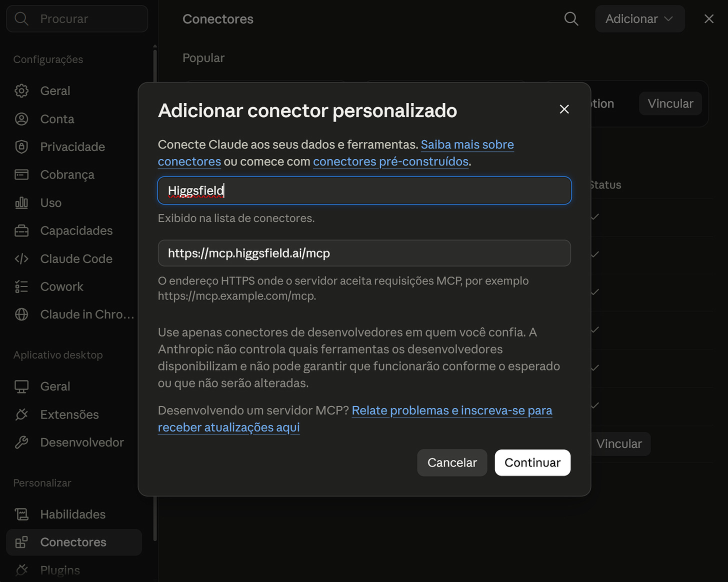Open Plugins section

(74, 570)
